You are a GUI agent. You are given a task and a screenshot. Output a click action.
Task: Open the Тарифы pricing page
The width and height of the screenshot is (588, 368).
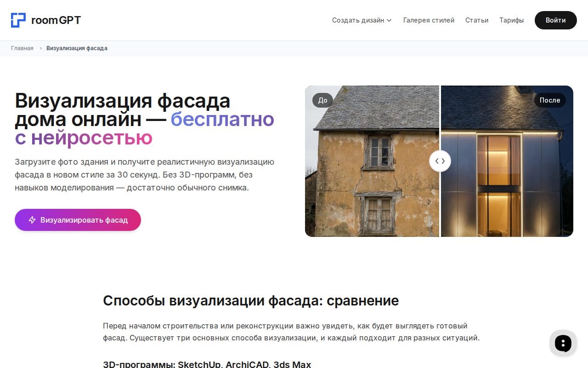(x=511, y=20)
